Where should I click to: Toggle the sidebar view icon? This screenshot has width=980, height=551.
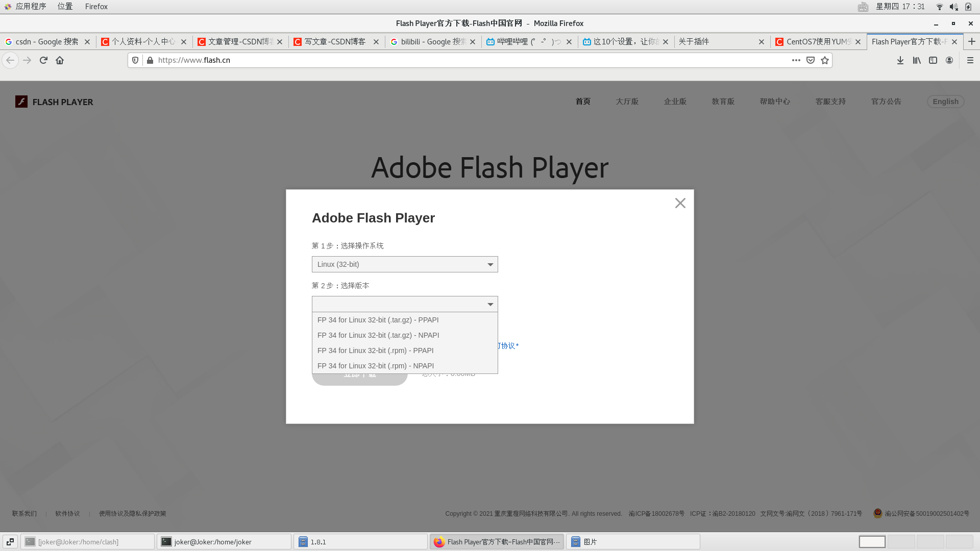point(933,60)
